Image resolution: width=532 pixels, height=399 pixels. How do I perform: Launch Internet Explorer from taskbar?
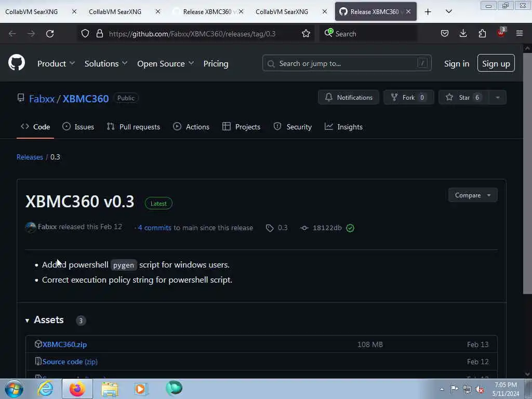click(x=45, y=389)
